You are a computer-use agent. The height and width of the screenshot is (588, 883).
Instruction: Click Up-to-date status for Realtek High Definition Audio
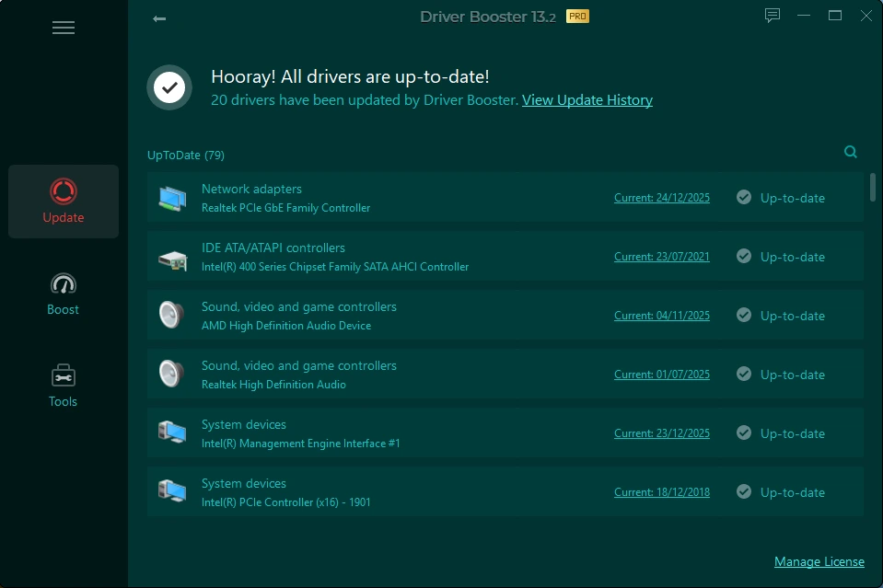(792, 375)
